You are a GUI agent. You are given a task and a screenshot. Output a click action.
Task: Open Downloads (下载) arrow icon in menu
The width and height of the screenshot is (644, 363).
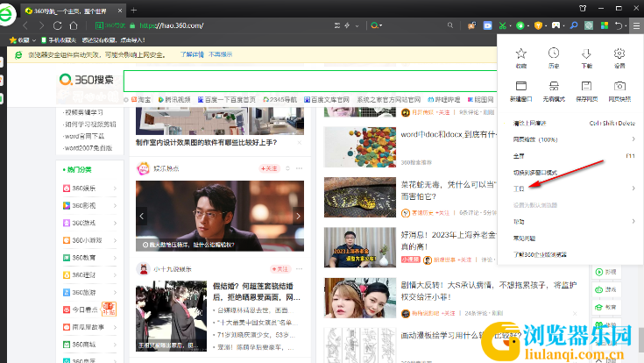586,53
